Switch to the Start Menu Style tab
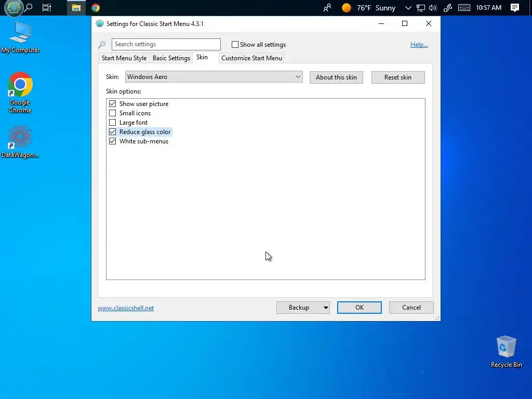 coord(124,58)
